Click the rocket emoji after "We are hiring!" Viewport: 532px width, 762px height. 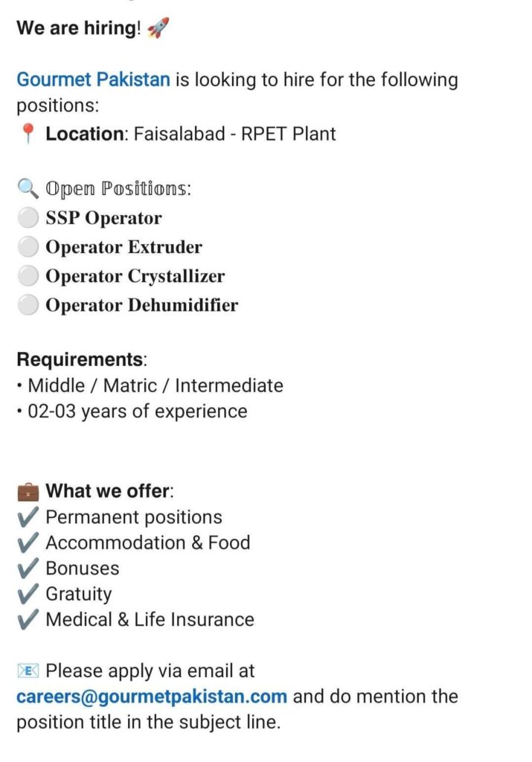click(x=158, y=29)
